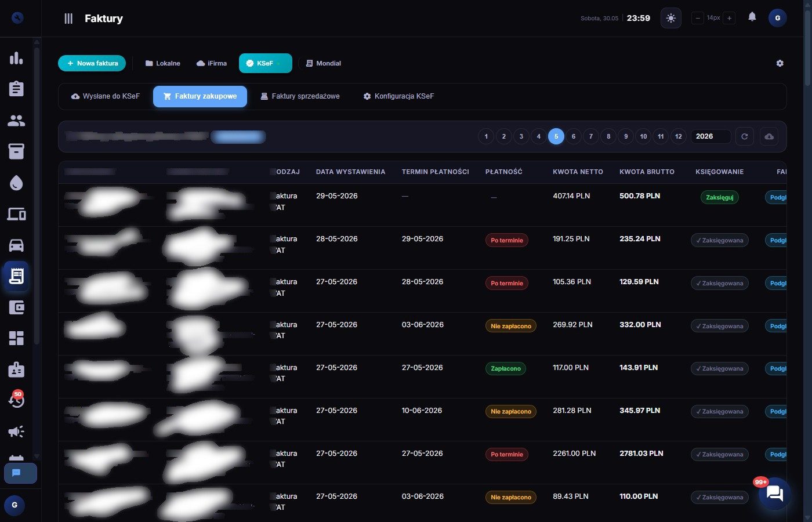The height and width of the screenshot is (522, 812).
Task: Click the Zapłacono status badge
Action: coord(506,368)
